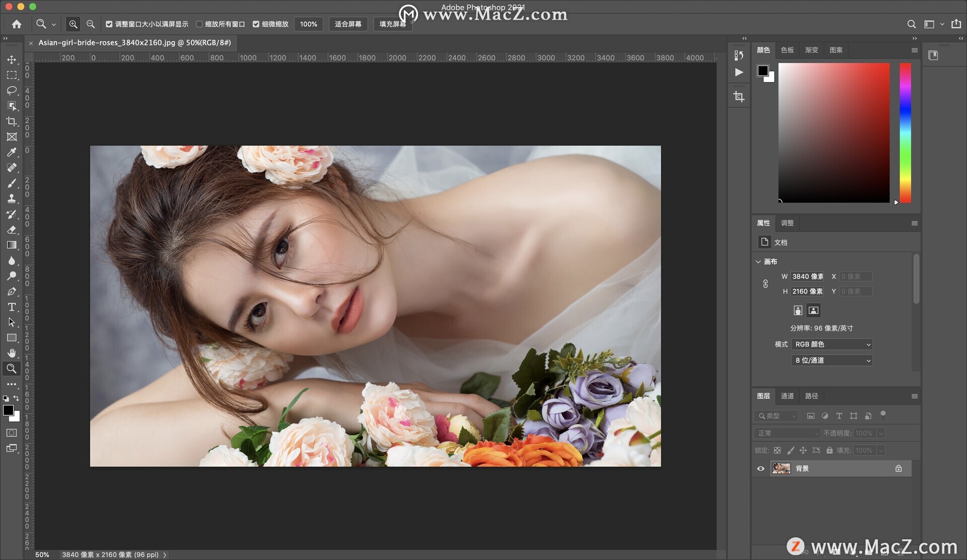The height and width of the screenshot is (560, 967).
Task: Select the Path Selection tool
Action: (x=12, y=322)
